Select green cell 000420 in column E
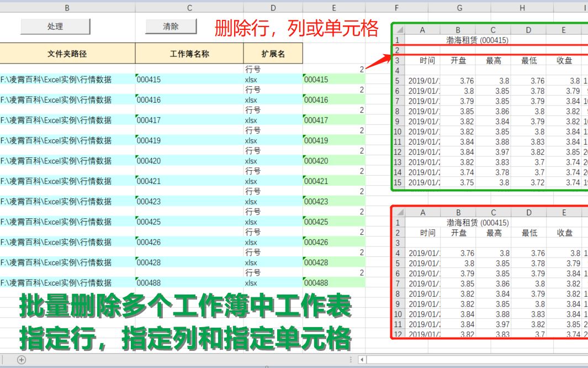This screenshot has width=588, height=368. pos(333,160)
